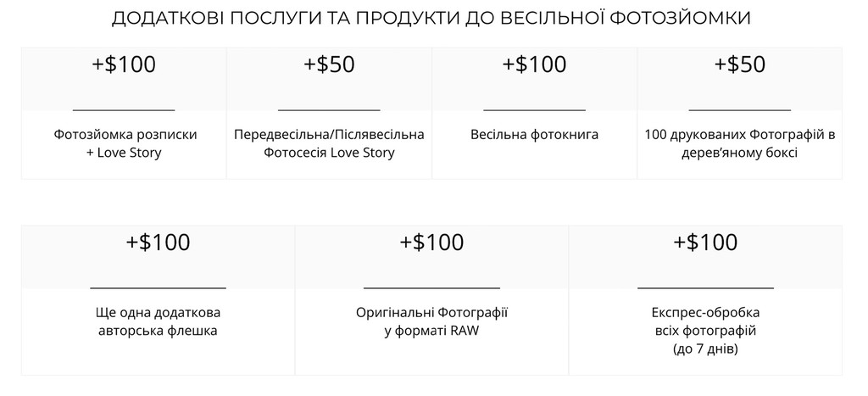Click the + Love Story line in first card
Screen dimensions: 868x396
pos(124,153)
